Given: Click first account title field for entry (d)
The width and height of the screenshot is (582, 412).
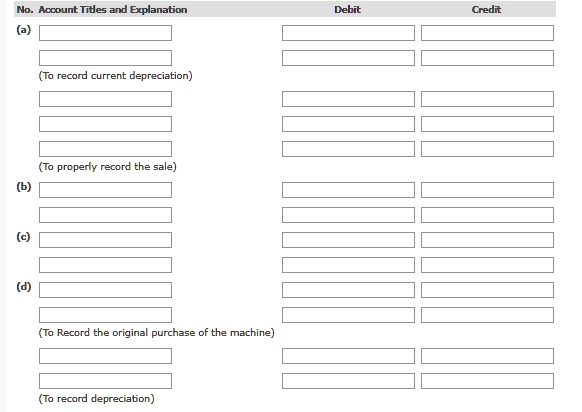Looking at the screenshot, I should click(105, 290).
